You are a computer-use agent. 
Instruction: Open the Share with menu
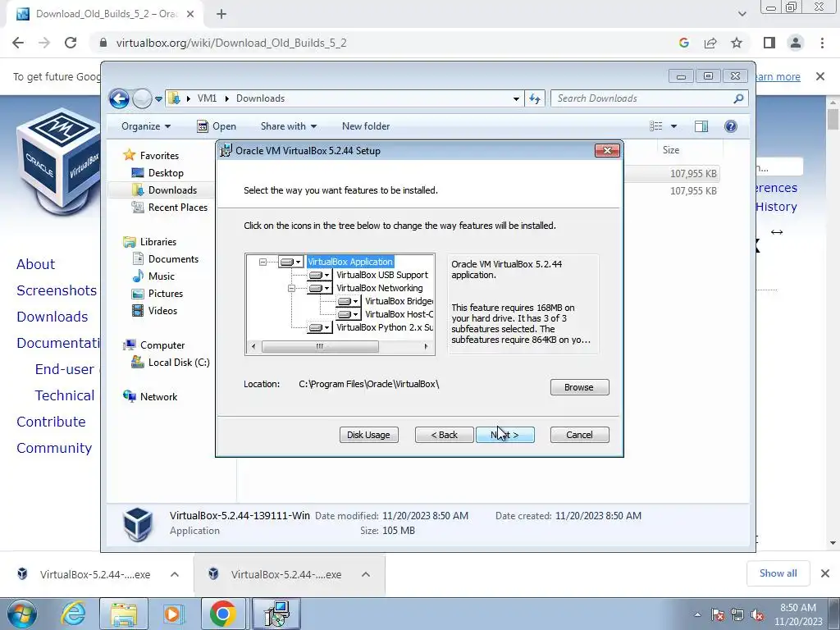(288, 126)
